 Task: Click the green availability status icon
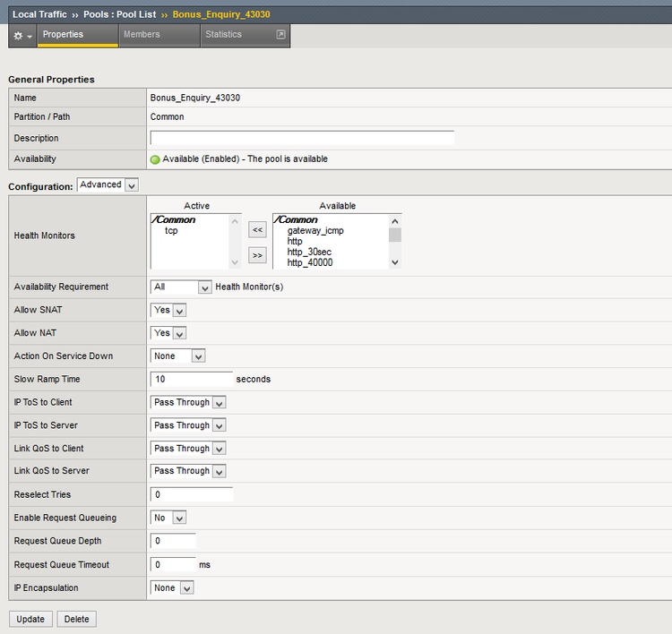pos(155,159)
